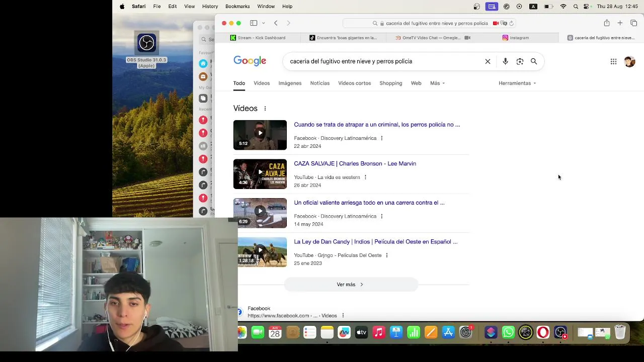Open Spotlight search in menu bar
The image size is (644, 362).
[576, 7]
